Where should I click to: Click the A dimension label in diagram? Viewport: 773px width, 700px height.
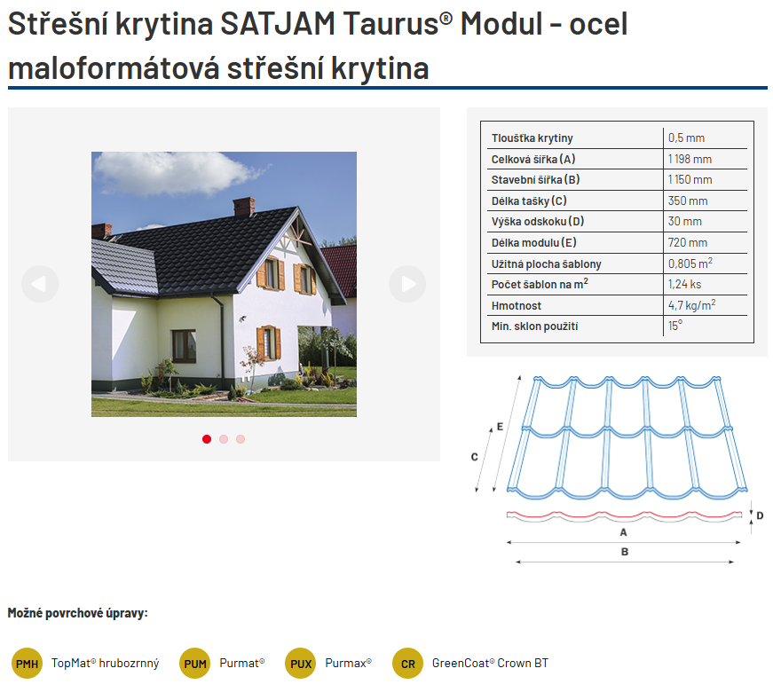click(623, 532)
